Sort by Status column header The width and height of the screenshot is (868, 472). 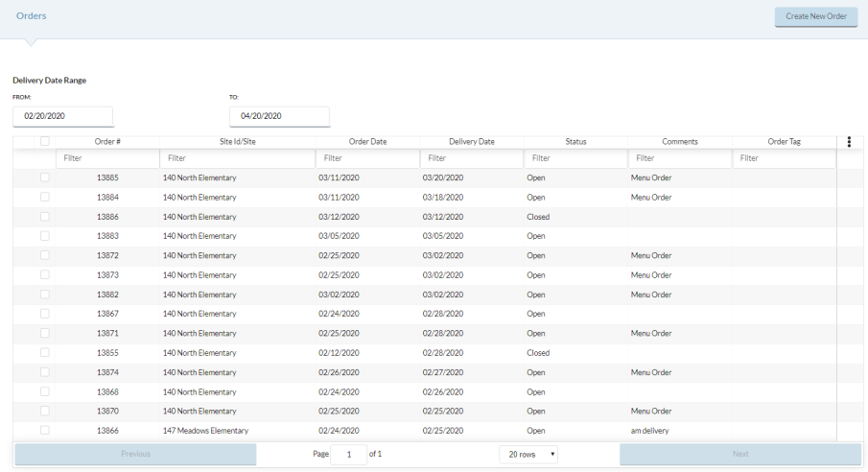(x=575, y=141)
